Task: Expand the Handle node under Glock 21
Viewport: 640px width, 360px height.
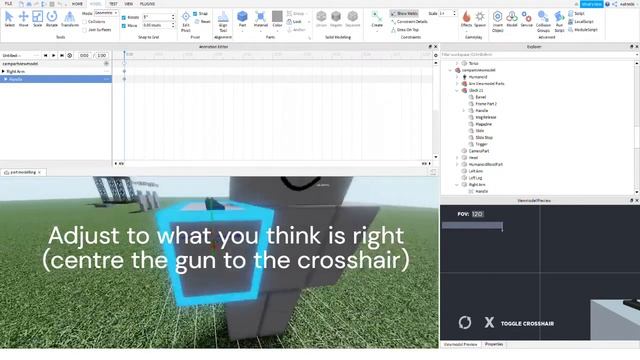Action: (464, 111)
